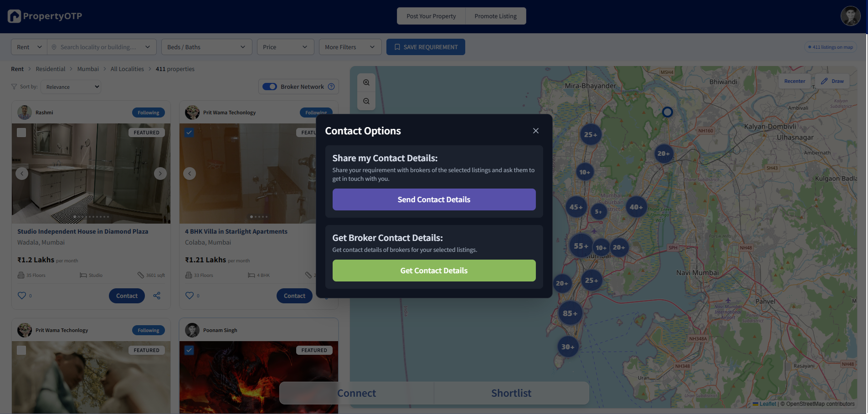The width and height of the screenshot is (868, 414).
Task: Expand the More Filters dropdown
Action: 350,47
